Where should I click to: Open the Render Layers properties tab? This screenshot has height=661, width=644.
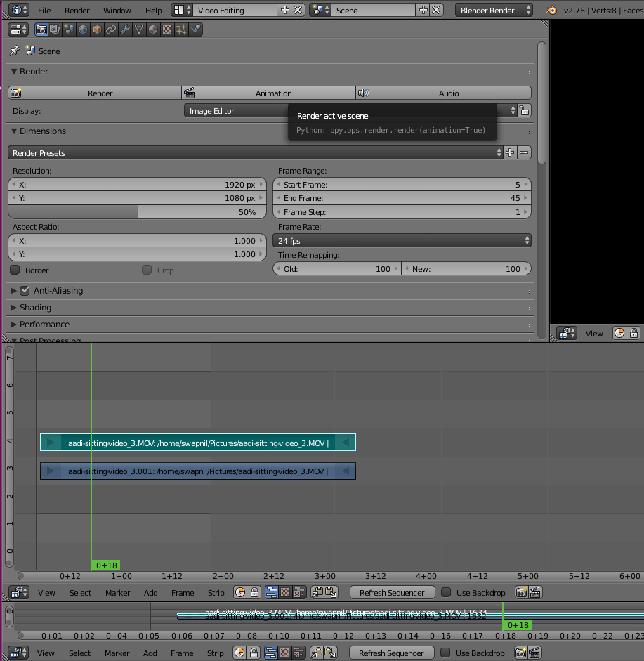(55, 30)
